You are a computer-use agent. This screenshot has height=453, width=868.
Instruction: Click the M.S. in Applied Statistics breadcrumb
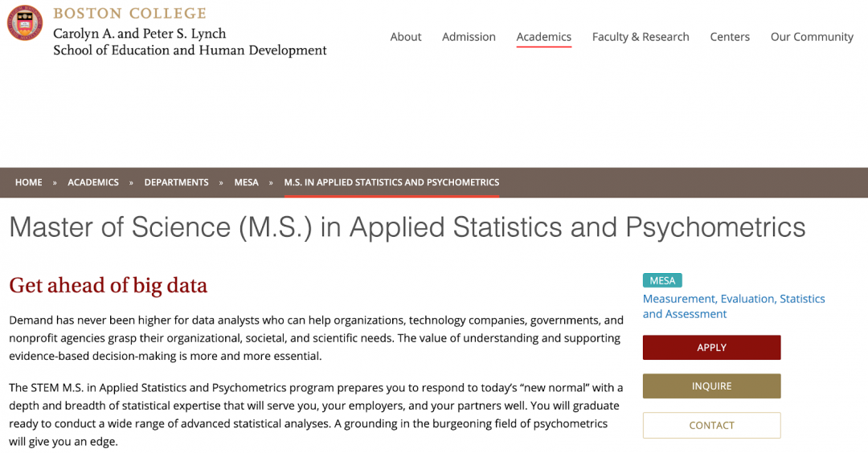391,182
